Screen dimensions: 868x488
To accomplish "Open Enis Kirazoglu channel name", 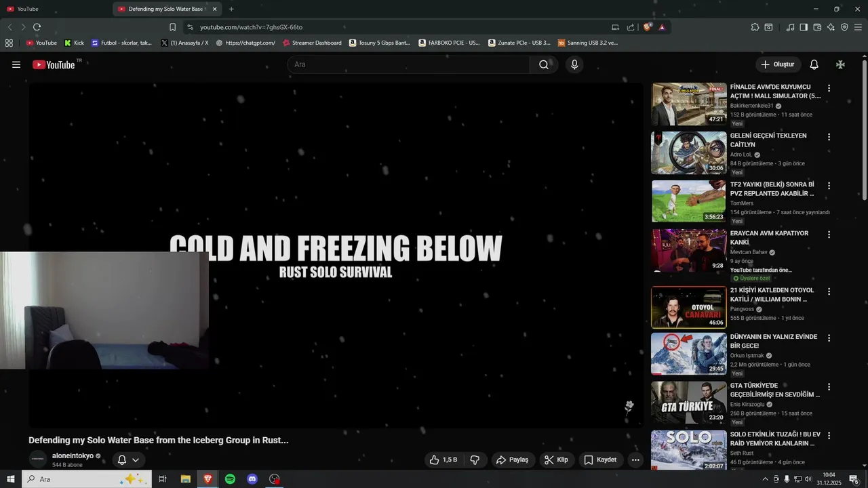I will tap(747, 404).
